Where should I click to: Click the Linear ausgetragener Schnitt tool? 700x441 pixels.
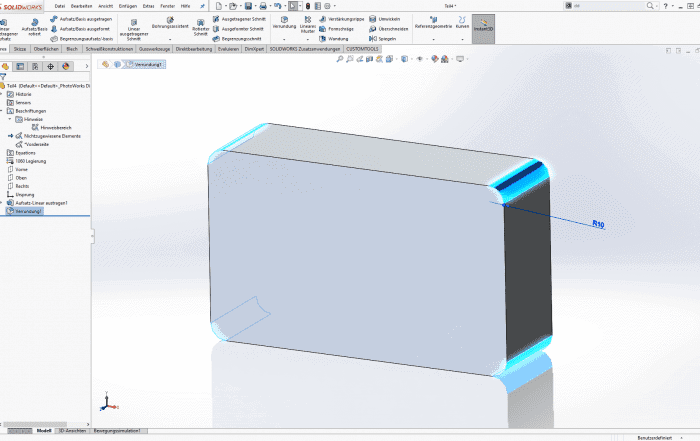133,29
